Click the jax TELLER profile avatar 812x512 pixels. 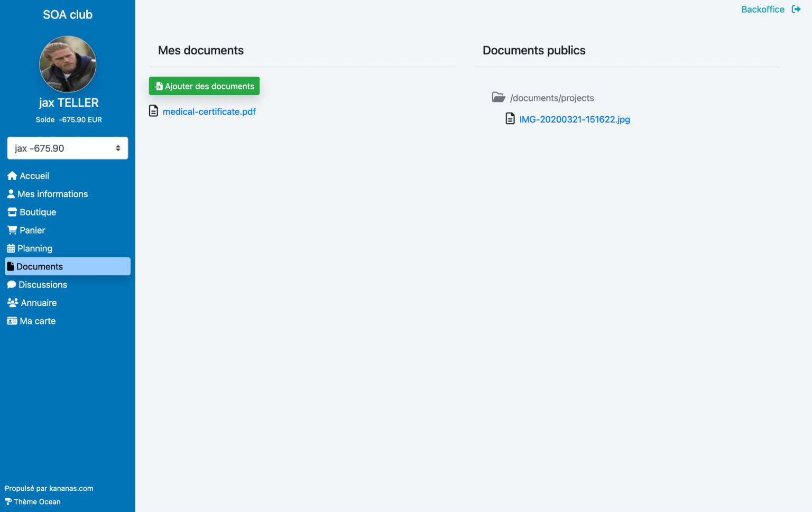point(68,64)
